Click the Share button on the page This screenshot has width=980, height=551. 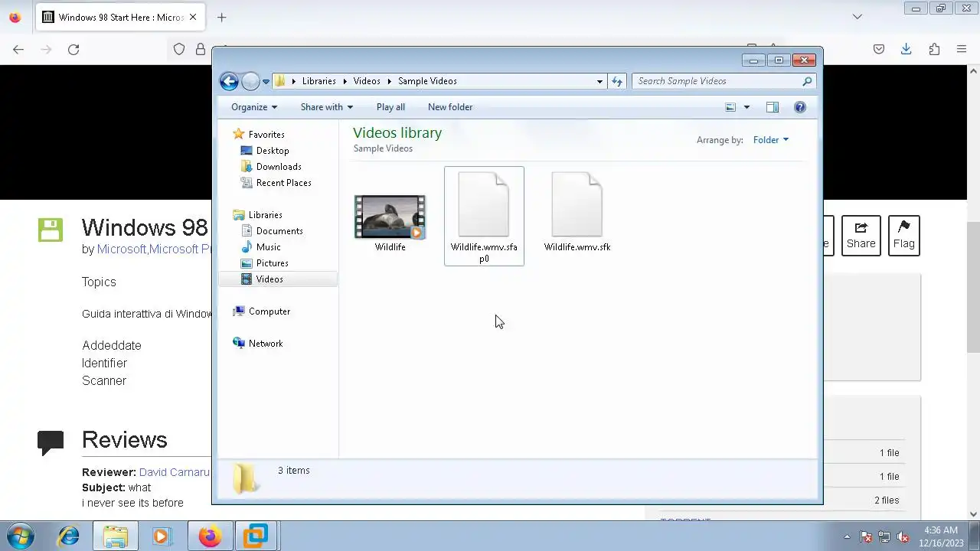(861, 236)
